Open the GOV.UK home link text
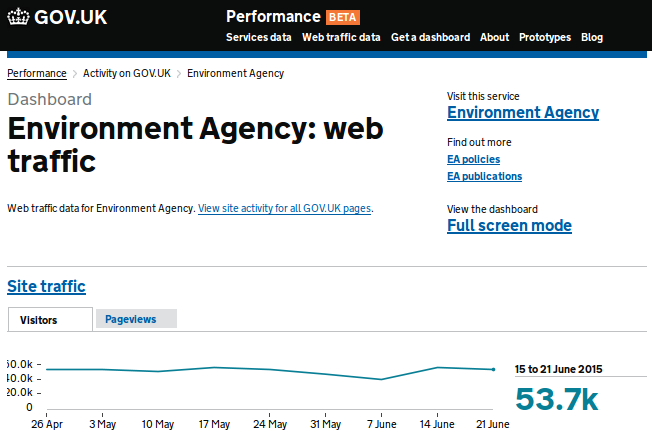The height and width of the screenshot is (446, 652). (x=70, y=17)
